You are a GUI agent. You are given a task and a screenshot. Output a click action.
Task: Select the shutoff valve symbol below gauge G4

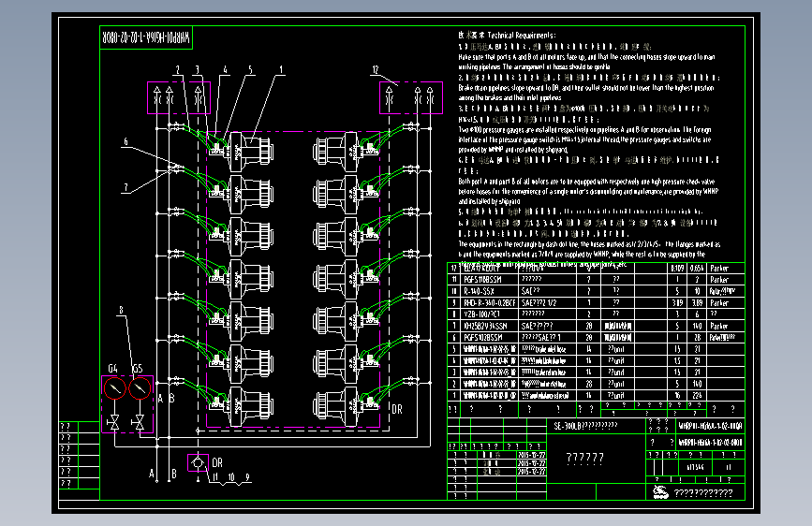114,423
